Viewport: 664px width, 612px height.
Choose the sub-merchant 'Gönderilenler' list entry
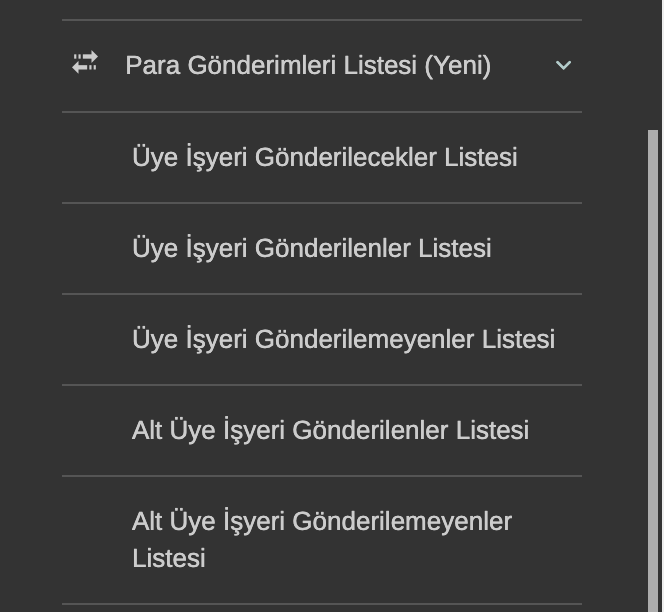point(330,431)
